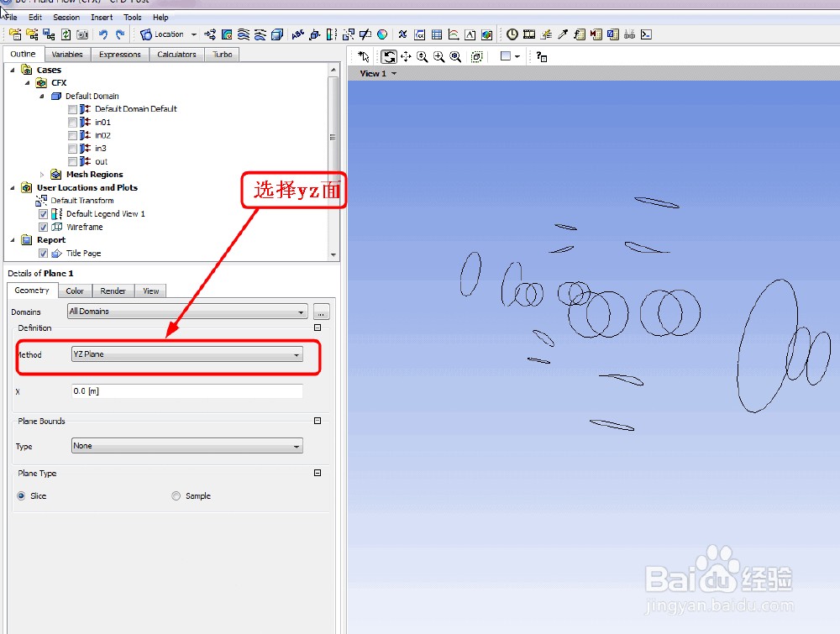
Task: Click the Load State icon
Action: point(32,34)
